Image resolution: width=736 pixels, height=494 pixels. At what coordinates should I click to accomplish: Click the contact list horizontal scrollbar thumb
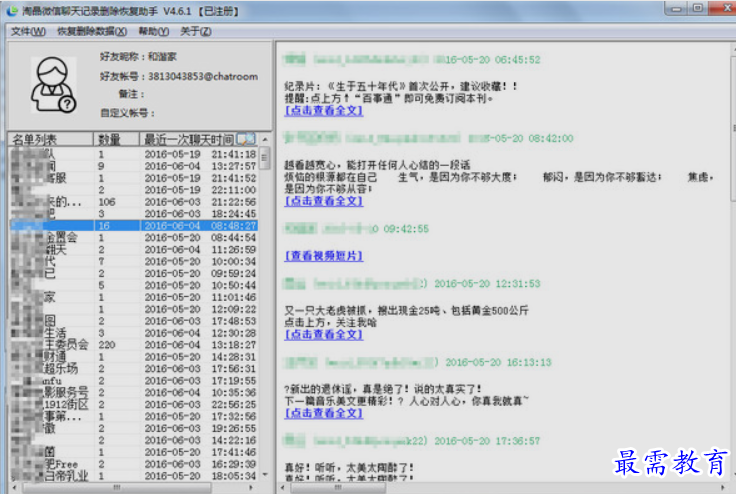pyautogui.click(x=116, y=488)
